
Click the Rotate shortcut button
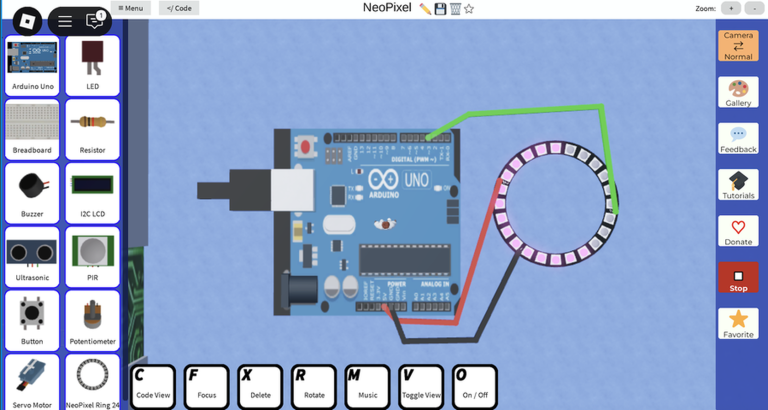click(x=314, y=387)
